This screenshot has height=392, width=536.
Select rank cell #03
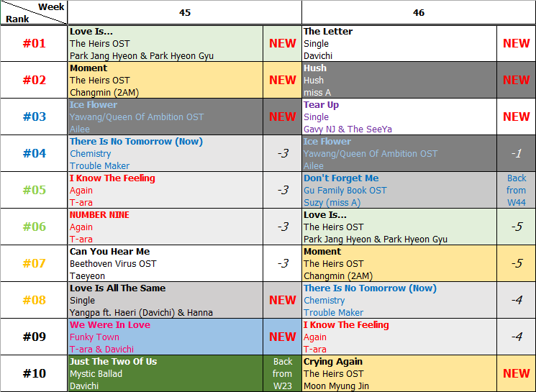coord(34,117)
